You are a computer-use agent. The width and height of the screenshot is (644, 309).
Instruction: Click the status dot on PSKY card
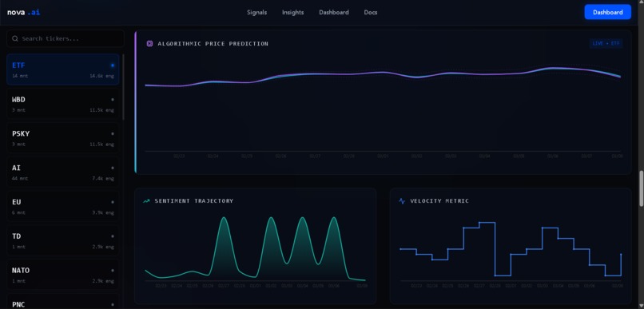tap(113, 134)
